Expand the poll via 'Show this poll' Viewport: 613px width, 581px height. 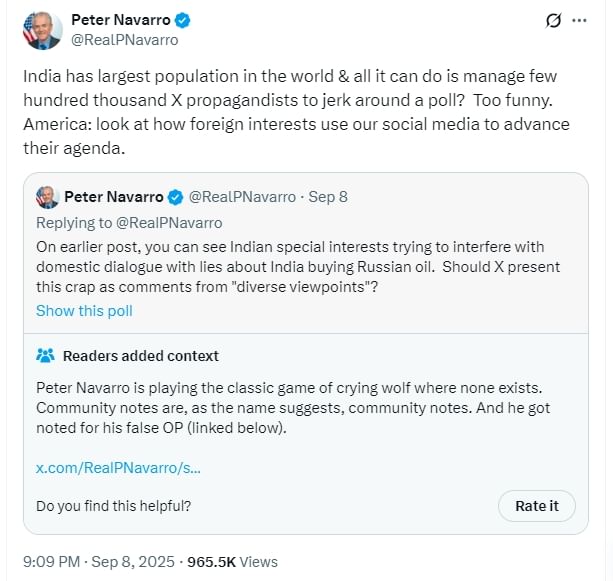[84, 310]
